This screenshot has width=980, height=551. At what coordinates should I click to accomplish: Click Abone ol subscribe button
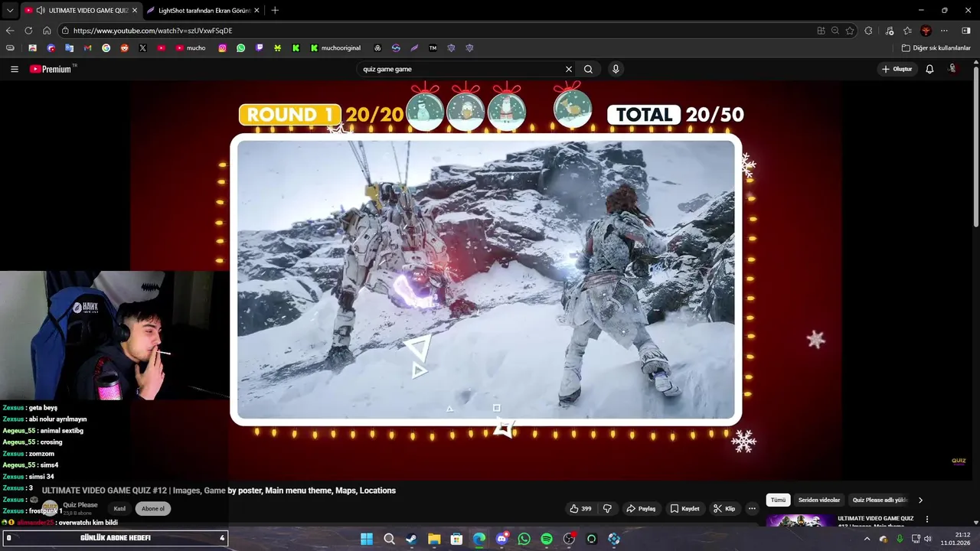click(152, 508)
